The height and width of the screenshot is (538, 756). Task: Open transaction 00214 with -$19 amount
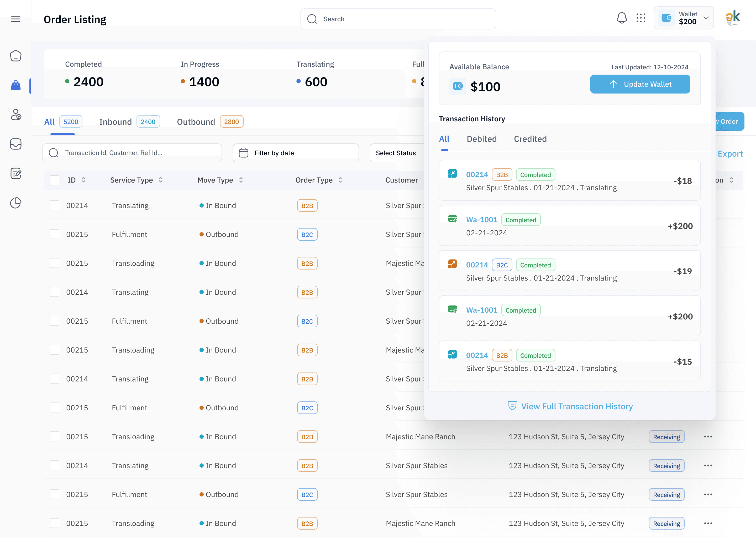coord(570,271)
